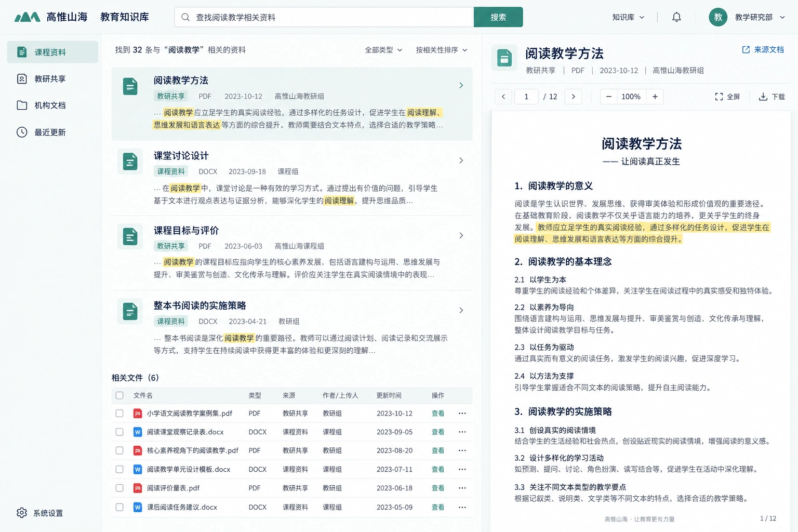Click the 教 user avatar circle
Image resolution: width=798 pixels, height=532 pixels.
tap(718, 17)
